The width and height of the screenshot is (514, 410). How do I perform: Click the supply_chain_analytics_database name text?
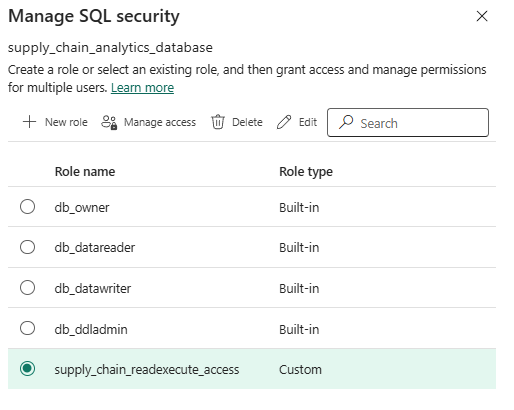click(110, 48)
